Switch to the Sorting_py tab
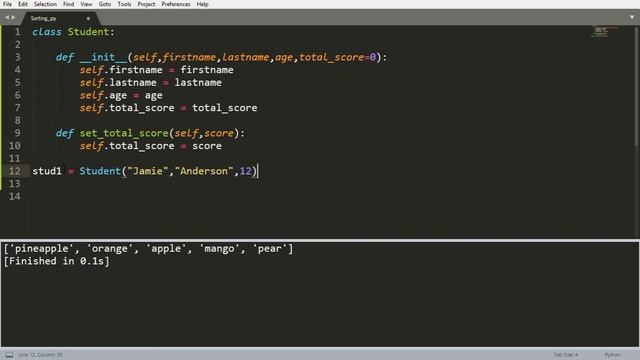This screenshot has width=640, height=360. (44, 18)
